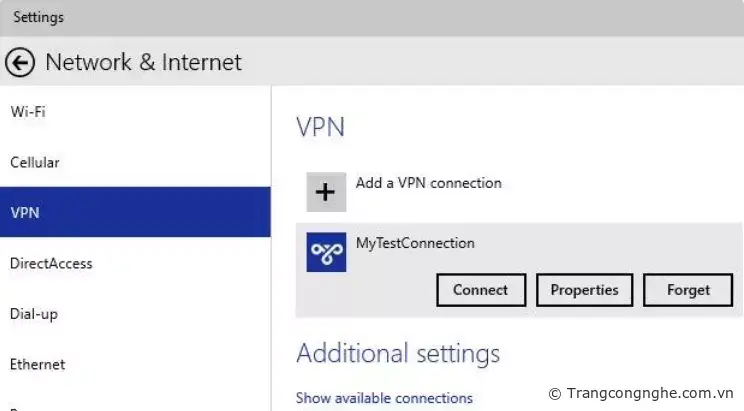The width and height of the screenshot is (744, 411).
Task: Click the Network & Internet header
Action: (144, 62)
